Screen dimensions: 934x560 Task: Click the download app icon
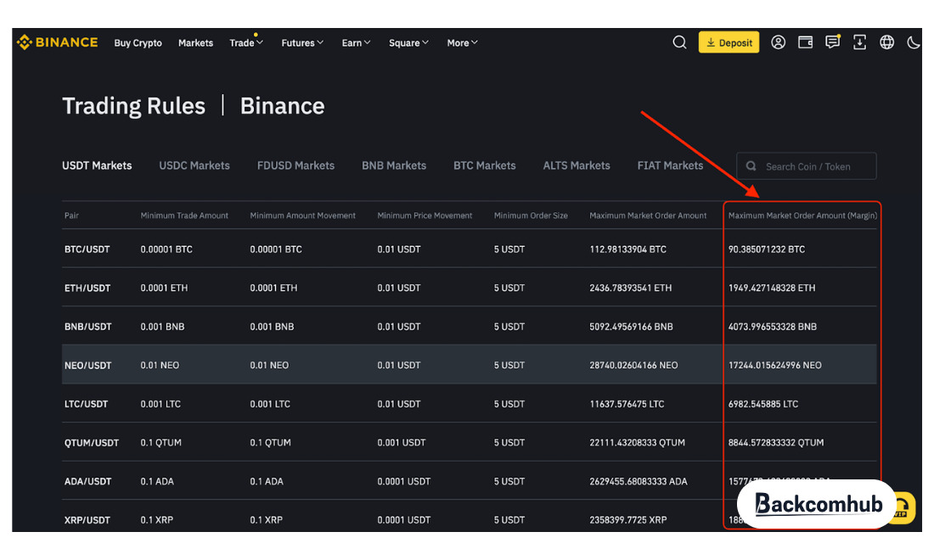point(859,42)
